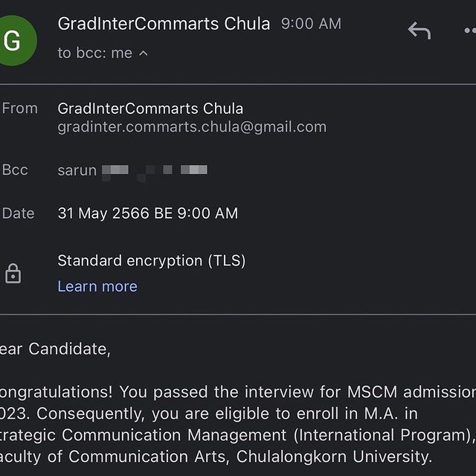
Task: Tap the 9:00 AM header timestamp
Action: pos(311,24)
